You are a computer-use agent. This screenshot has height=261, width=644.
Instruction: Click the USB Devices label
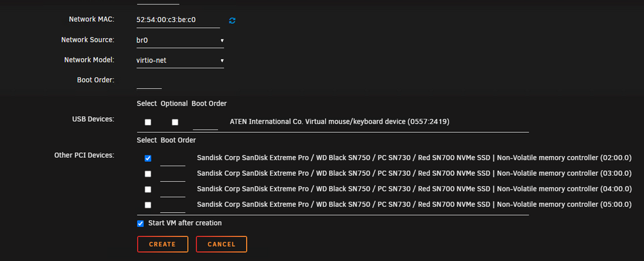[x=93, y=119]
